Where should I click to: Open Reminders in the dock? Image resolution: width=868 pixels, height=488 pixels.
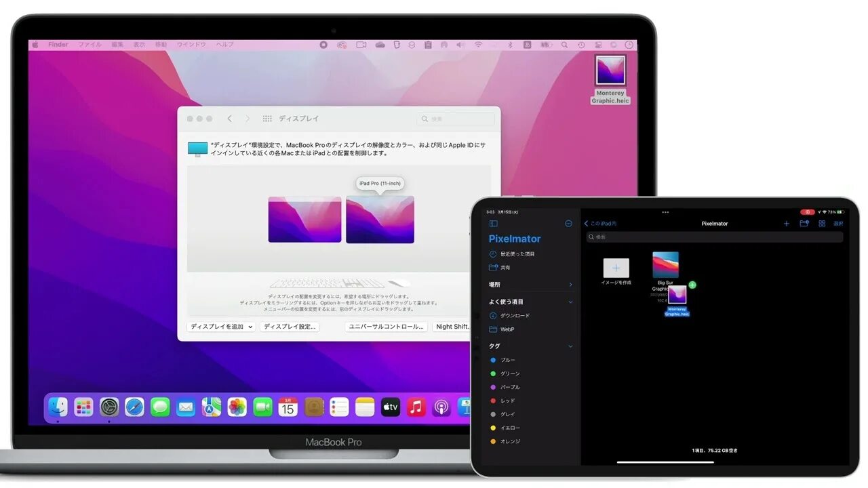tap(339, 407)
